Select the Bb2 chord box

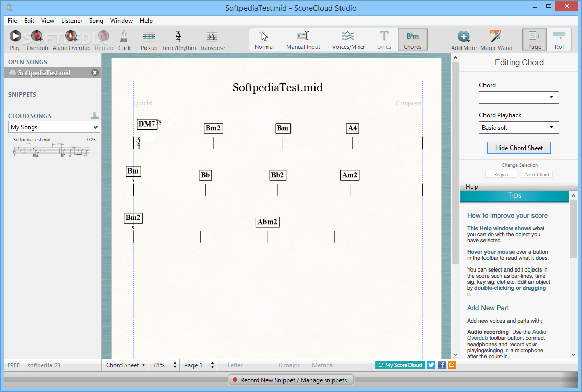(x=277, y=175)
